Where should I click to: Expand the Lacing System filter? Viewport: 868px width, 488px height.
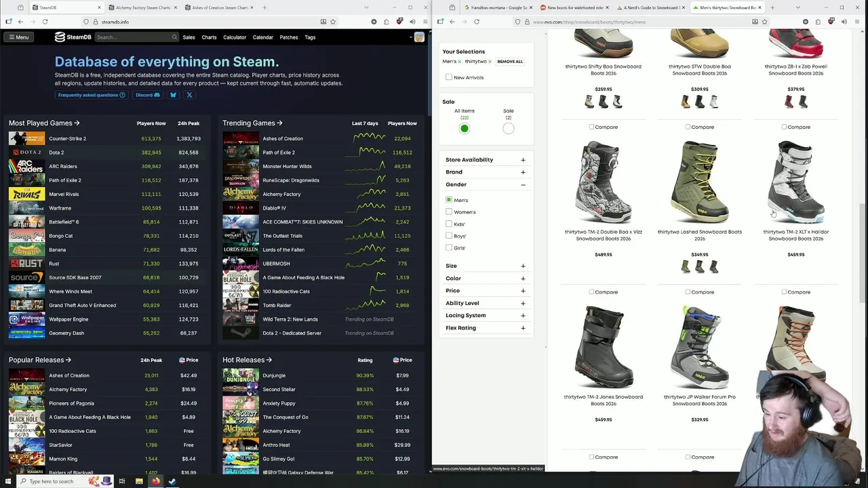pyautogui.click(x=523, y=315)
